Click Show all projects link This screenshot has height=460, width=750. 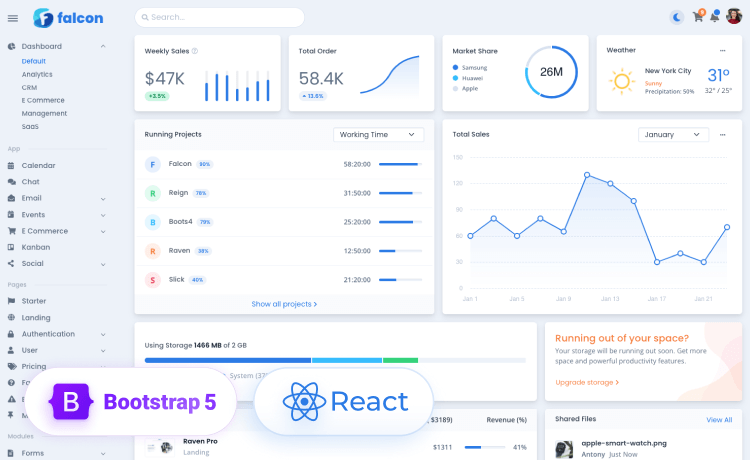click(x=284, y=304)
